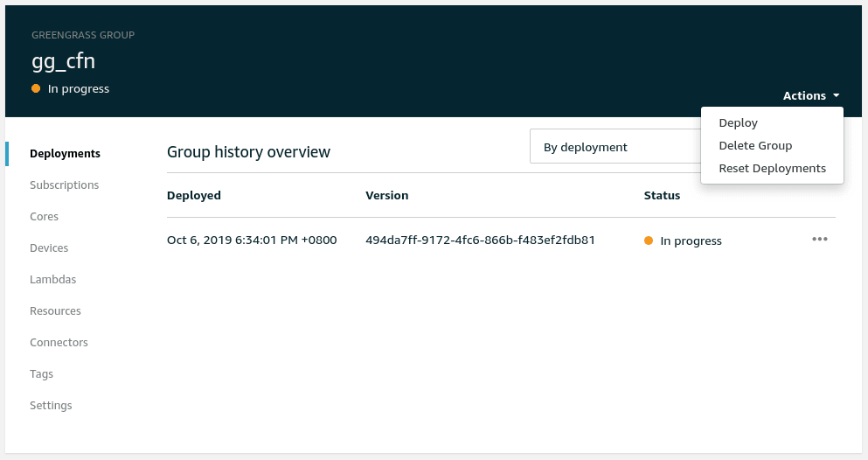The width and height of the screenshot is (868, 460).
Task: Click the deployment version ID 494da7ff
Action: pyautogui.click(x=480, y=240)
